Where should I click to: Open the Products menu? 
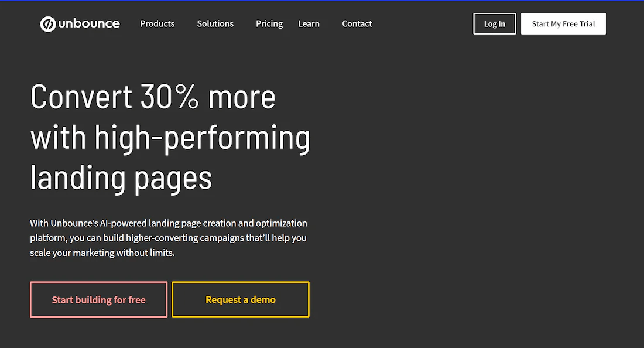click(157, 24)
